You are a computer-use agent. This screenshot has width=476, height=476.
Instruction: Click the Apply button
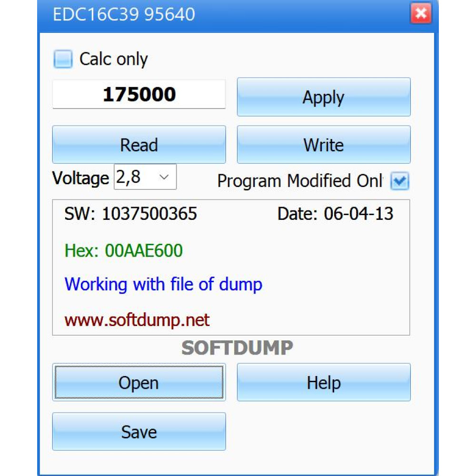pos(324,97)
